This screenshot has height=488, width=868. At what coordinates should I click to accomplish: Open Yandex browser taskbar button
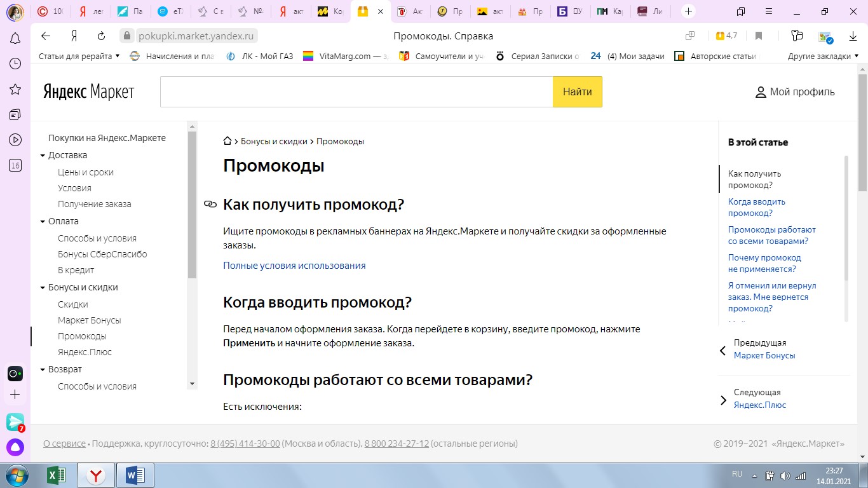pyautogui.click(x=96, y=475)
